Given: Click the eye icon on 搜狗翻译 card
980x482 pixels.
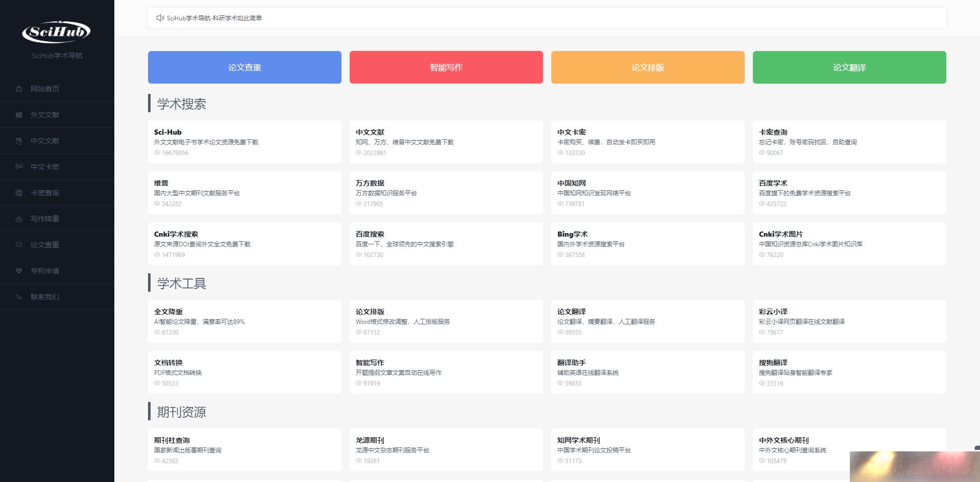Looking at the screenshot, I should point(762,384).
